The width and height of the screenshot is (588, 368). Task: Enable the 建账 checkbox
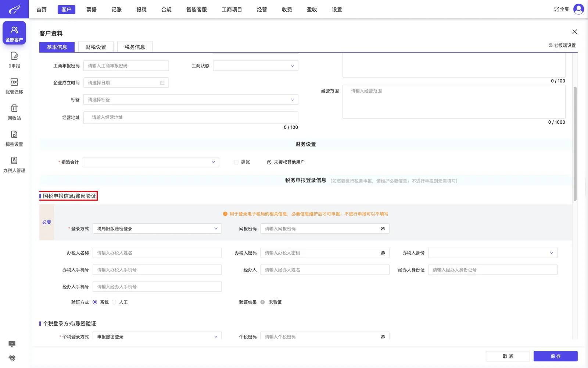(x=236, y=162)
